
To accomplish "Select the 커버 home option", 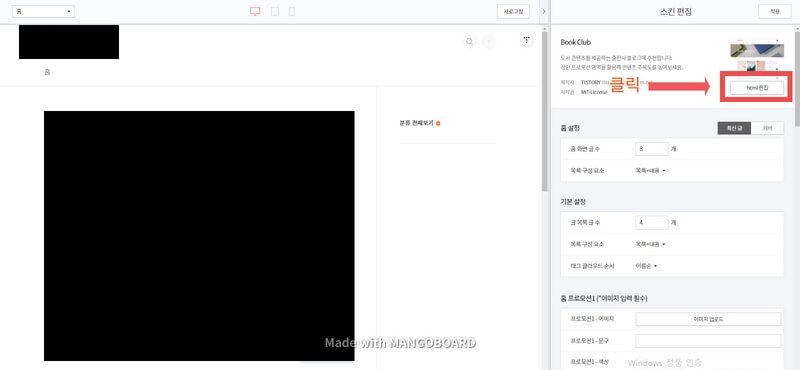I will coord(767,128).
